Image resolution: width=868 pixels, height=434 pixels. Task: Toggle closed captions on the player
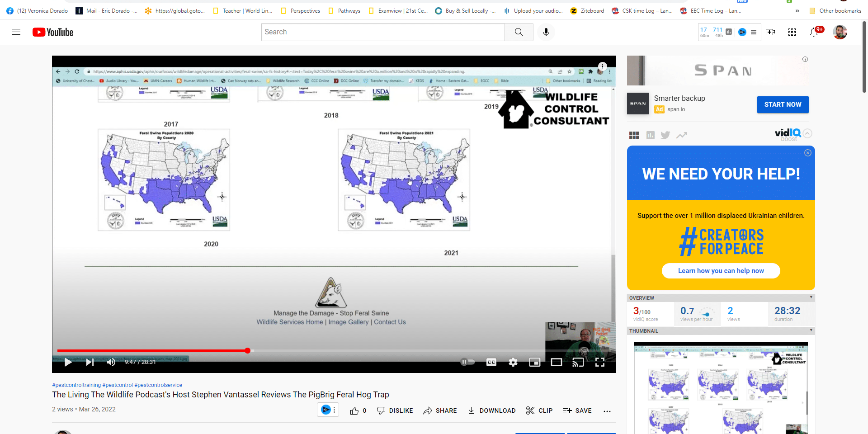click(491, 362)
